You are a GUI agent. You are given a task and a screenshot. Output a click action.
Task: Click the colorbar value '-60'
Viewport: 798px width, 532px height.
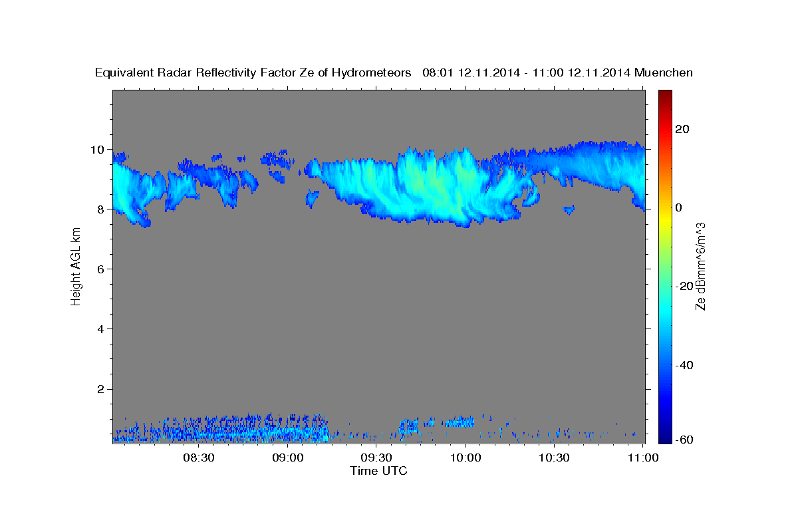coord(684,440)
